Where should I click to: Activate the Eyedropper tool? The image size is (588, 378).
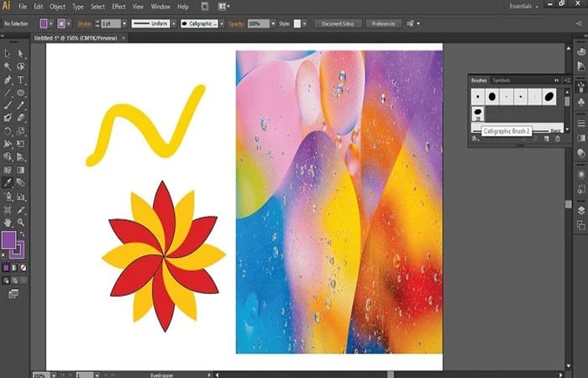point(8,181)
